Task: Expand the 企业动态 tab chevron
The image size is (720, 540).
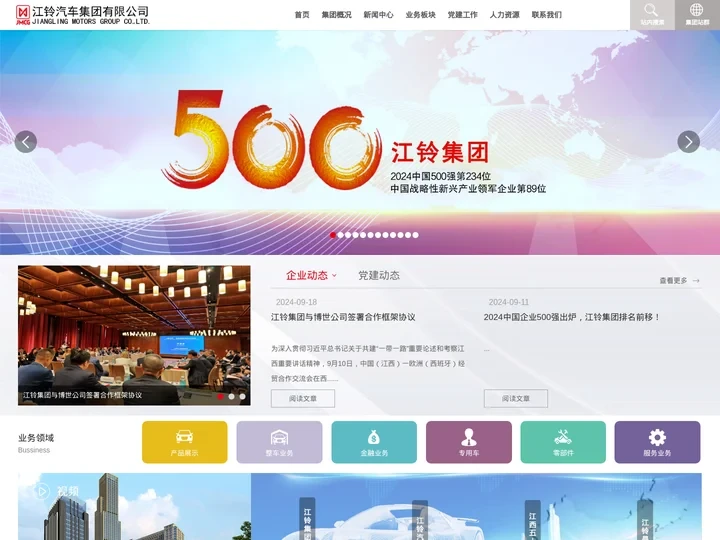Action: [334, 276]
